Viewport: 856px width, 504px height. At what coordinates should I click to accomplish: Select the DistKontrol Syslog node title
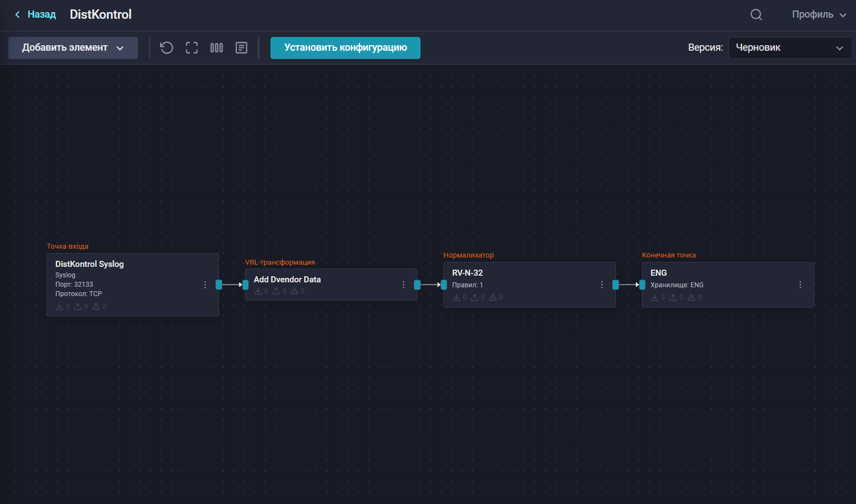coord(89,264)
